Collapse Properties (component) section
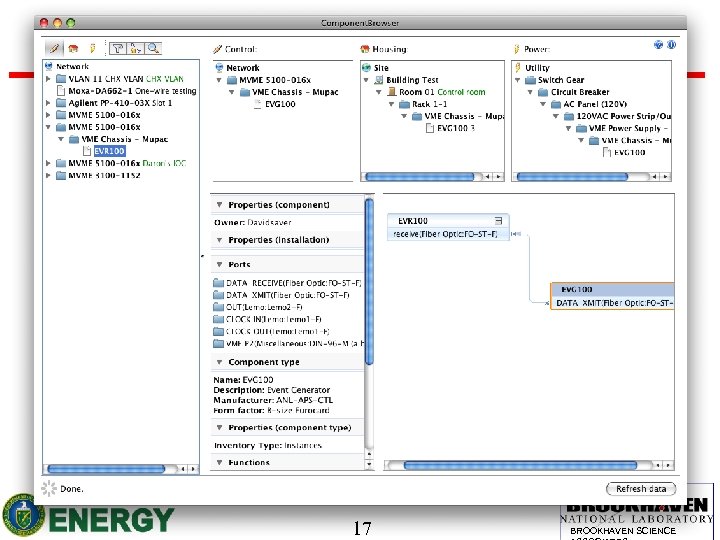Image resolution: width=720 pixels, height=540 pixels. (219, 205)
